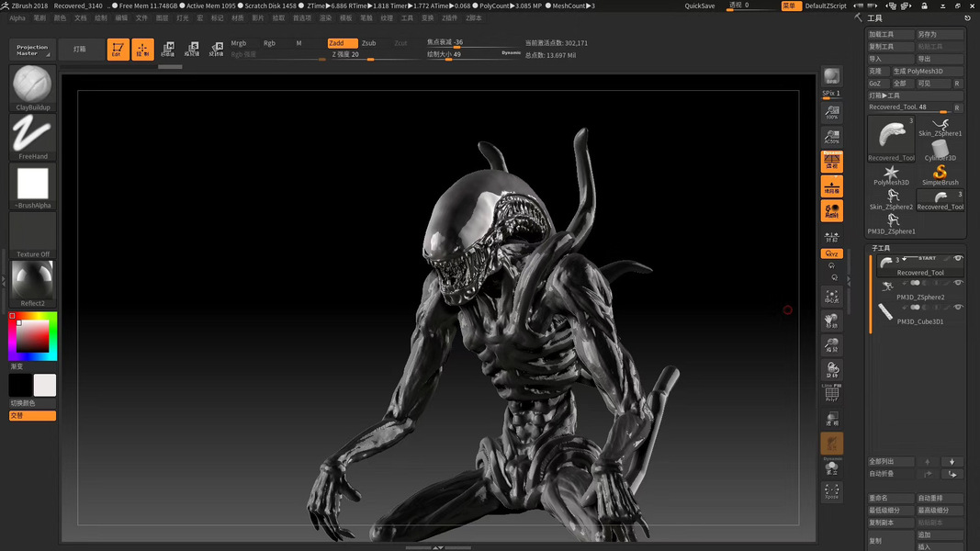Toggle visibility eye of Recovered_Tool subtool
The width and height of the screenshot is (980, 551).
(x=958, y=258)
